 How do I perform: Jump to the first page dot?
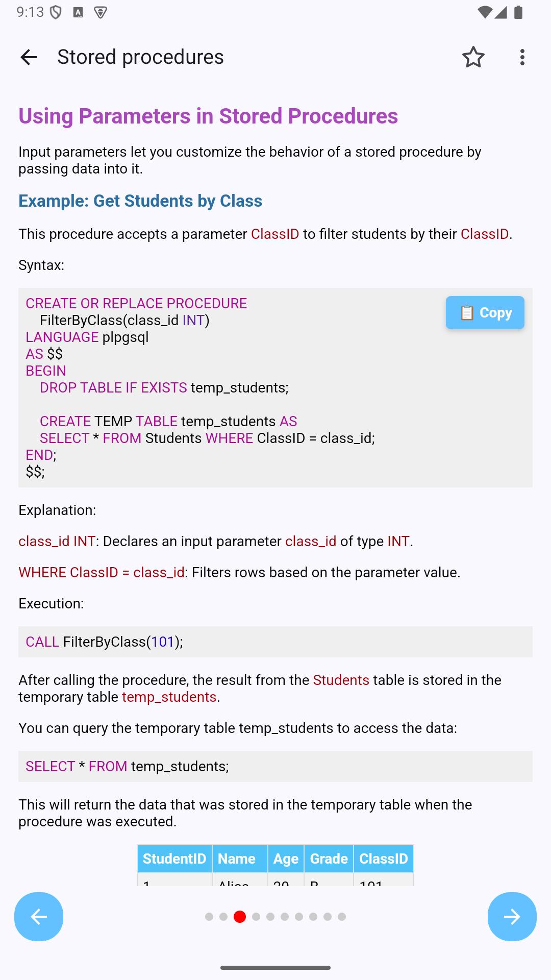point(209,917)
